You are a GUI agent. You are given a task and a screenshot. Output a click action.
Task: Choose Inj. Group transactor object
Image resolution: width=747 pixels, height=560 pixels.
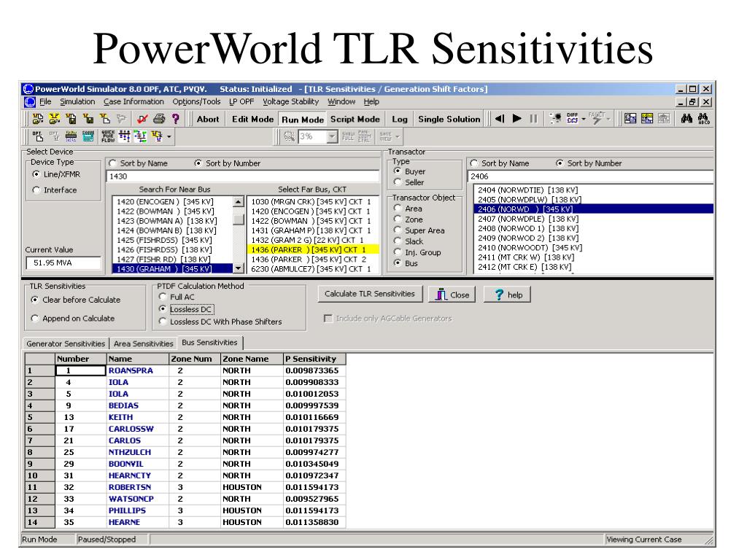pyautogui.click(x=398, y=252)
